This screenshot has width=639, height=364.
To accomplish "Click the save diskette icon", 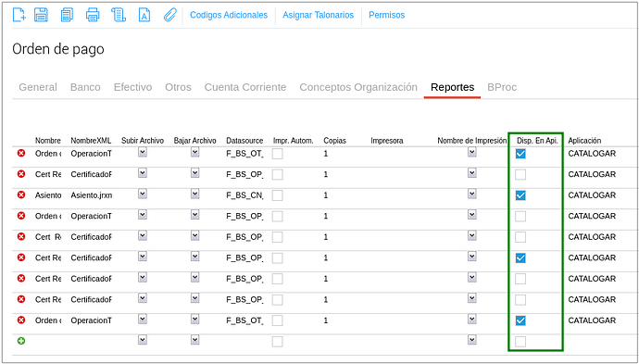I will 41,15.
